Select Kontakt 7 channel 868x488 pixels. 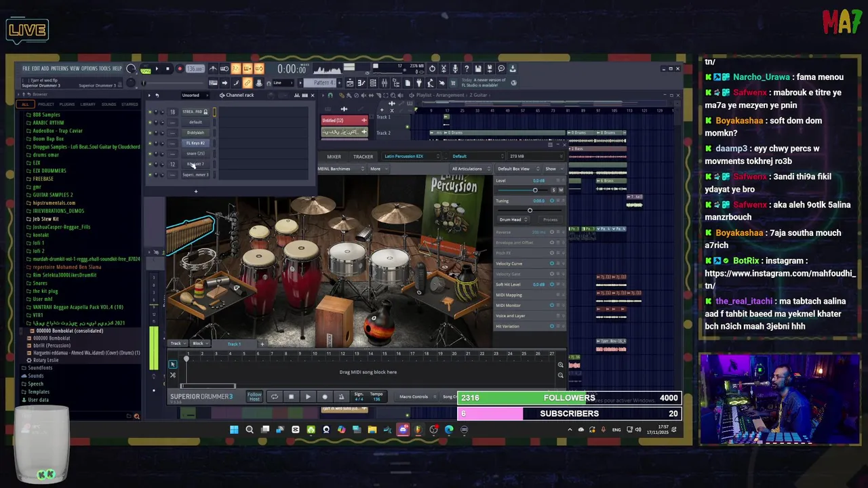coord(195,164)
